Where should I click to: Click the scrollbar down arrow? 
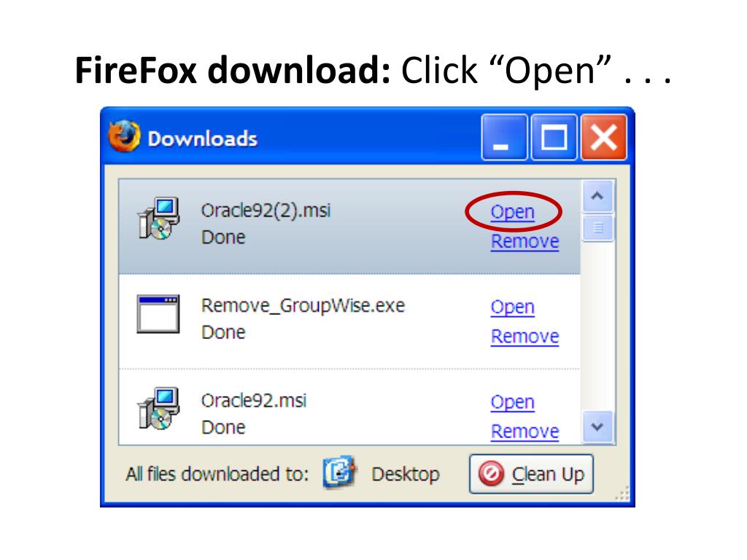597,427
